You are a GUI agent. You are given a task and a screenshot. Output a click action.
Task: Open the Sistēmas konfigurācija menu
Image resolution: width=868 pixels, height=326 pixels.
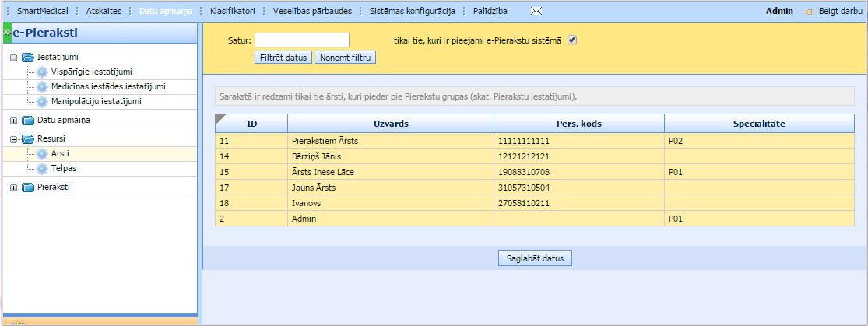412,12
